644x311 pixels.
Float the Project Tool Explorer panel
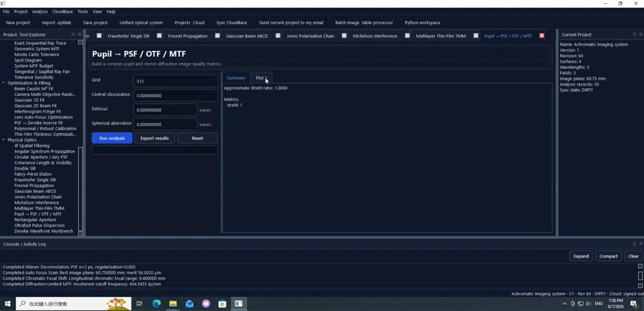click(x=74, y=34)
